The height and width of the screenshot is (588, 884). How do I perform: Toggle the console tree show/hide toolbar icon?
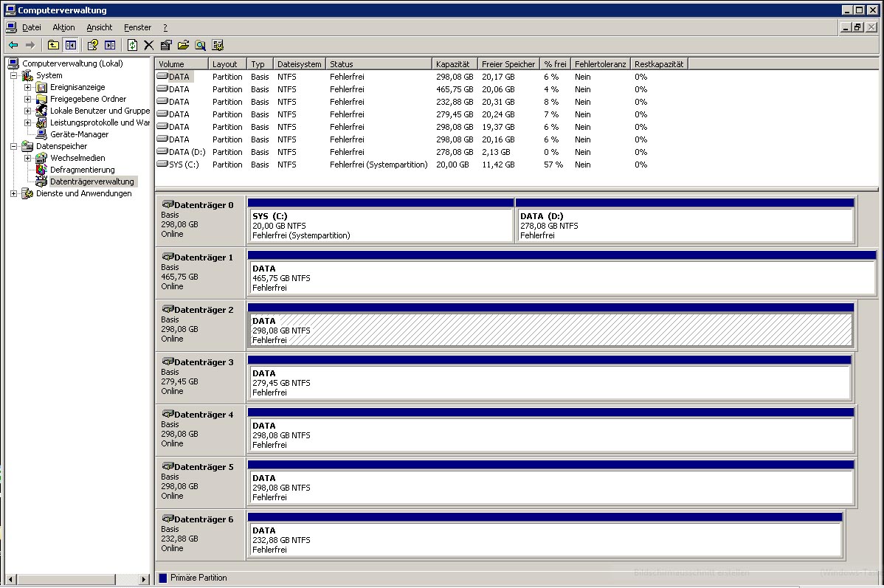coord(71,45)
